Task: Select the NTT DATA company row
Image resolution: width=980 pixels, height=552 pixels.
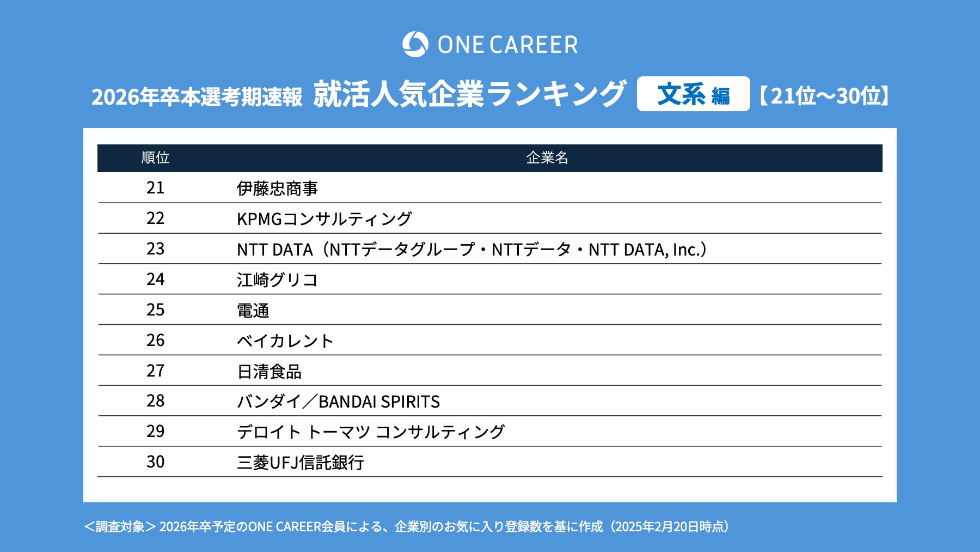Action: point(471,250)
